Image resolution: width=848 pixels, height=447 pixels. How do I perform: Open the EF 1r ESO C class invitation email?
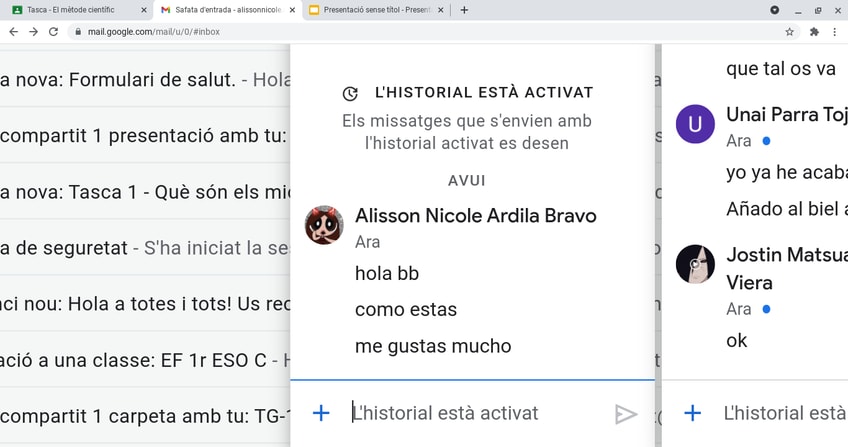(x=145, y=360)
